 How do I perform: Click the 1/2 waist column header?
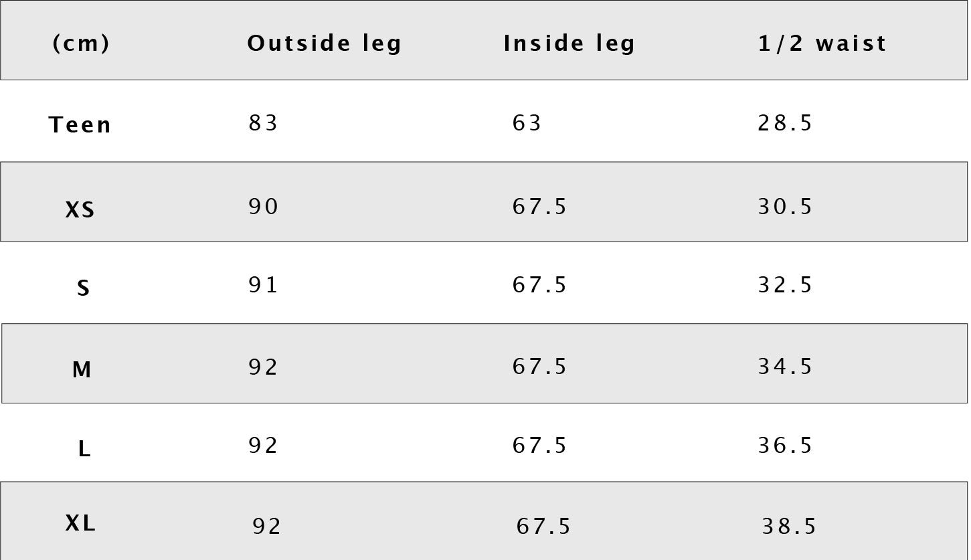(822, 43)
